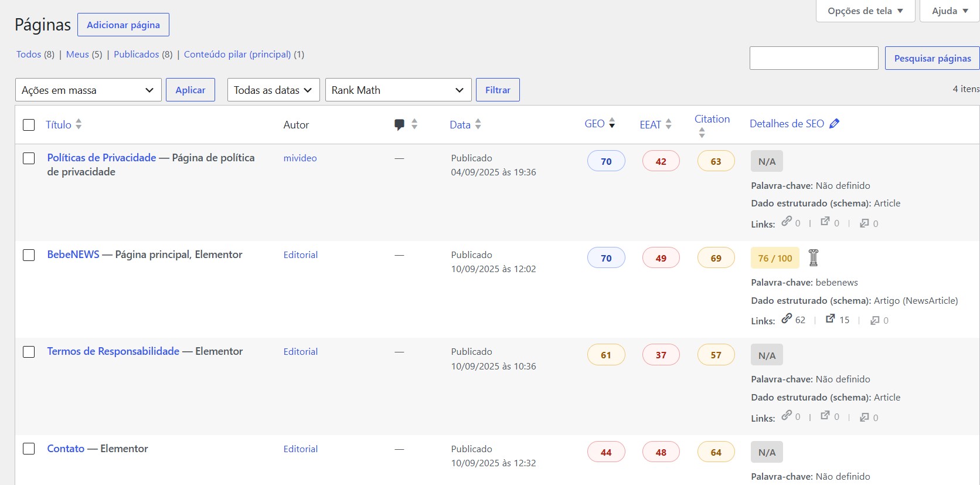The height and width of the screenshot is (485, 980).
Task: Tick the select-all checkbox in table header
Action: pyautogui.click(x=29, y=125)
